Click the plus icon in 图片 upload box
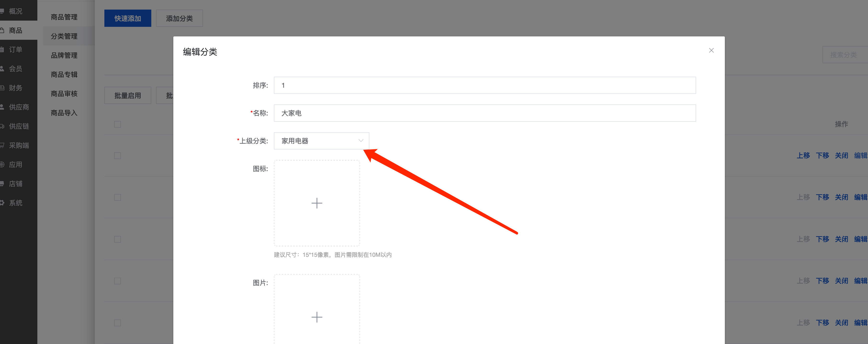The width and height of the screenshot is (868, 344). click(316, 317)
